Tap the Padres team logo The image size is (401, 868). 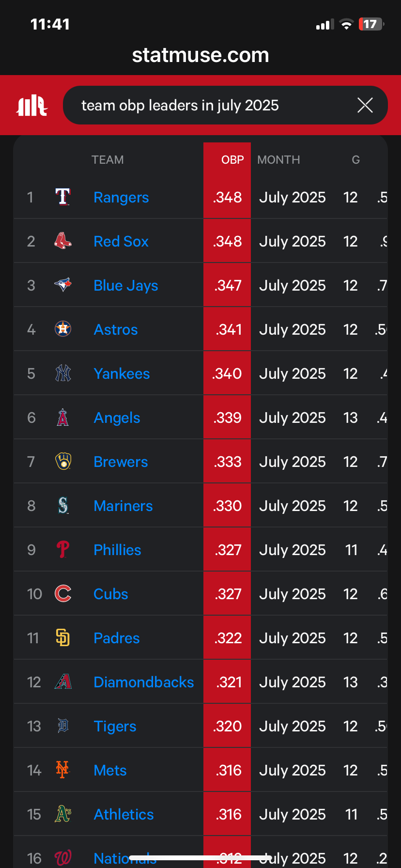tap(63, 638)
